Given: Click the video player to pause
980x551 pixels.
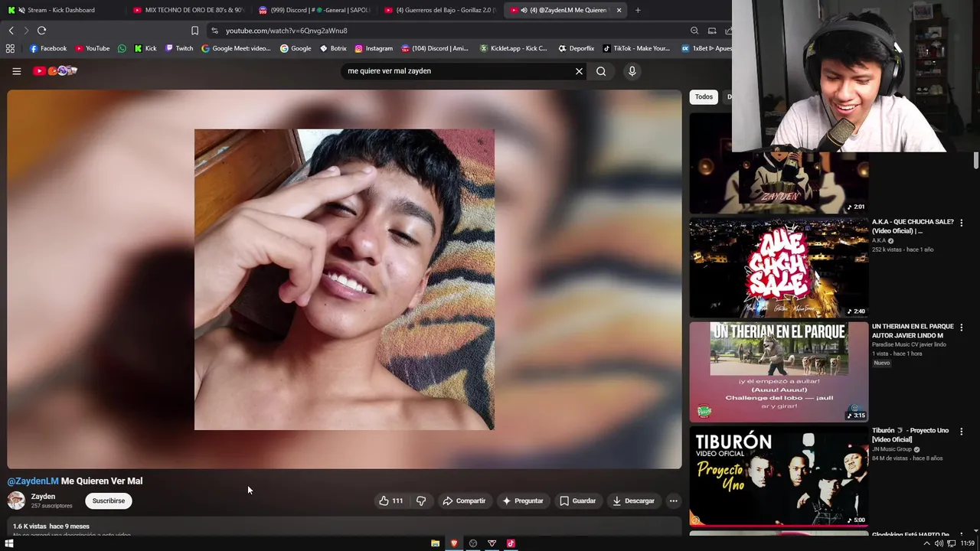Looking at the screenshot, I should pyautogui.click(x=345, y=279).
